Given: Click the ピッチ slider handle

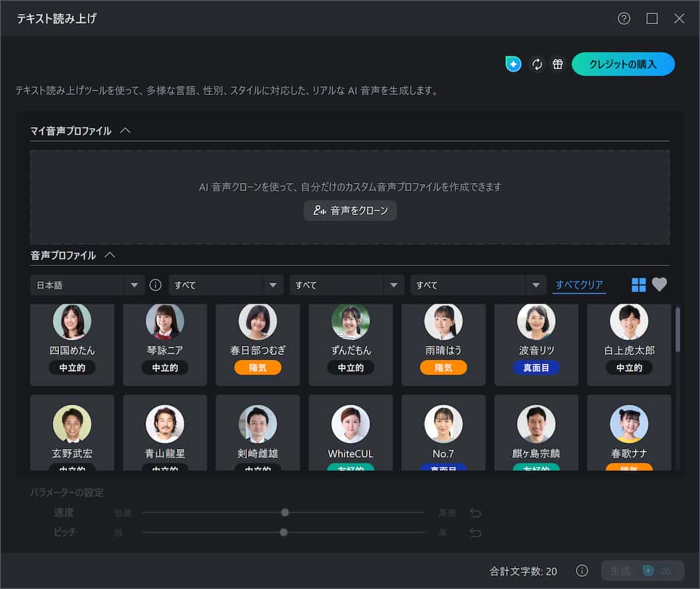Looking at the screenshot, I should pyautogui.click(x=283, y=532).
